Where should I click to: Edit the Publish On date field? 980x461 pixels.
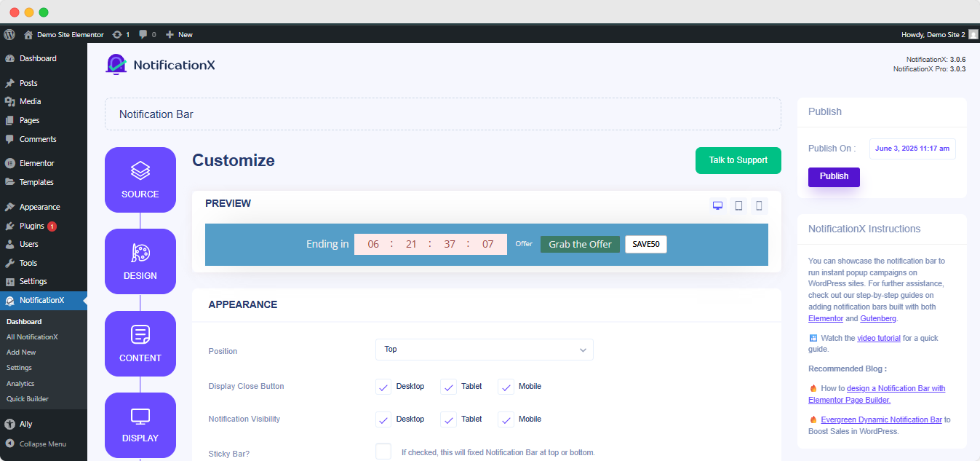pos(912,148)
